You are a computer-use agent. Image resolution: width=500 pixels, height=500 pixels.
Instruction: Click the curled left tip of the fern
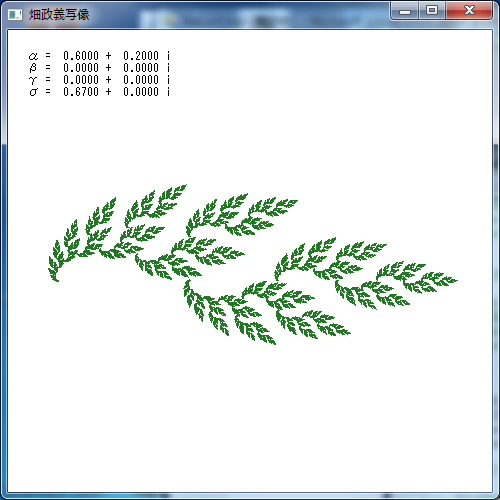[55, 279]
